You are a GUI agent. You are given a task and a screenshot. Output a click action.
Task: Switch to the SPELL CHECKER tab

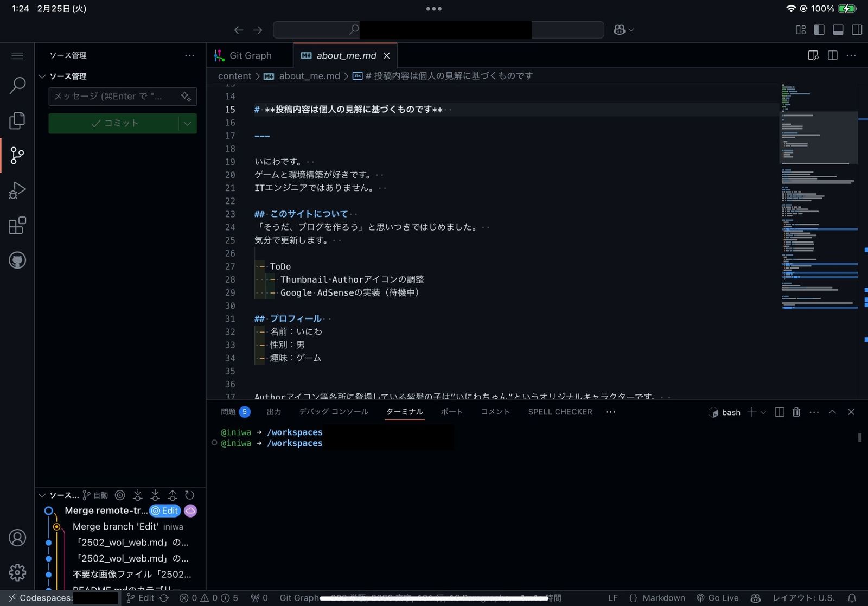559,412
